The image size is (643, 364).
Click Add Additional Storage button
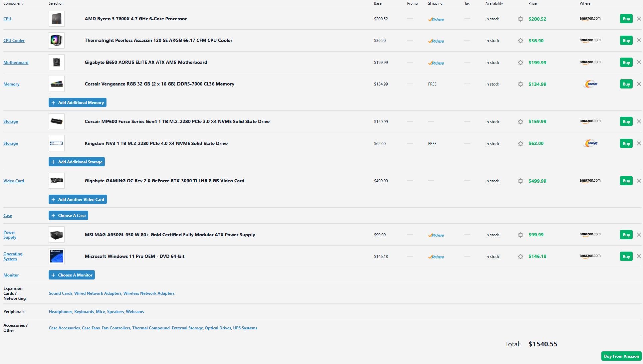coord(77,162)
